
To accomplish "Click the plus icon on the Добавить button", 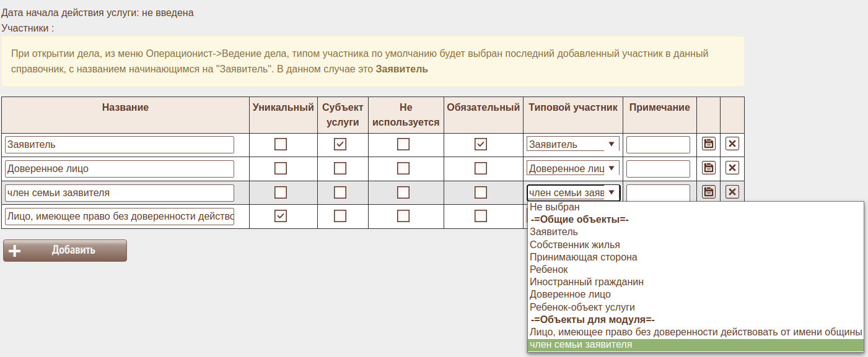I will [x=15, y=251].
